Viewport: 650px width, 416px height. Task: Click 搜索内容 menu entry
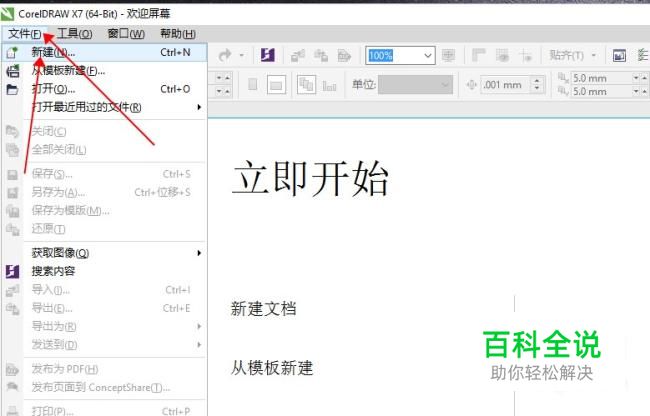coord(104,271)
